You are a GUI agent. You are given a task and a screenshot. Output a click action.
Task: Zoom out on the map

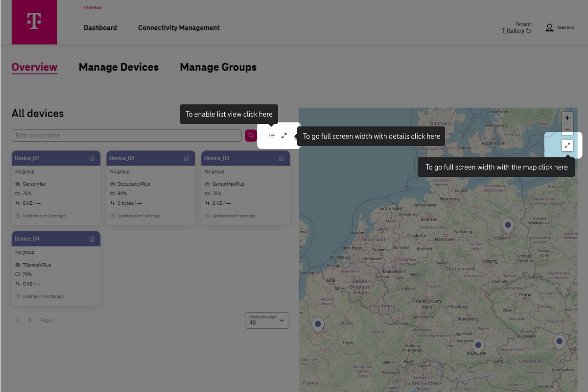pos(567,129)
